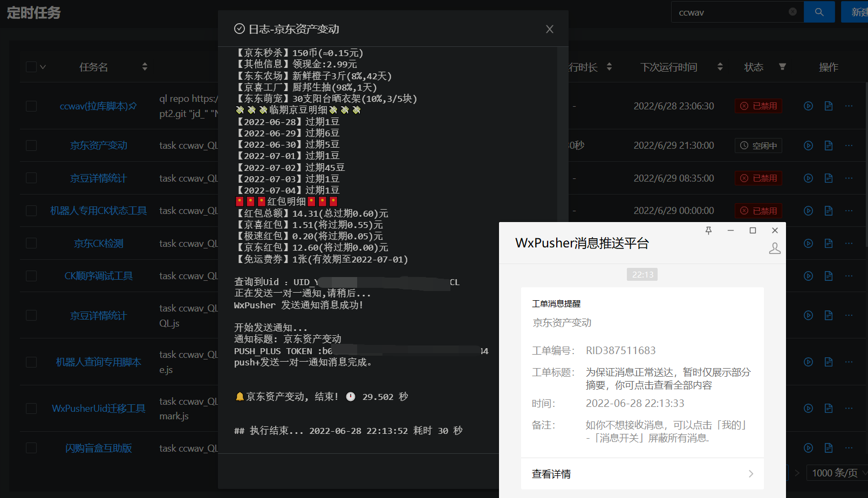Open the 机器人查询专用脚本 task link
The height and width of the screenshot is (498, 868).
point(99,362)
